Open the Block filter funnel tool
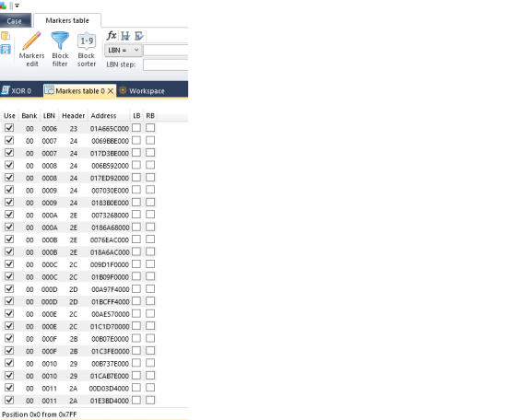507x420 pixels. click(x=60, y=49)
